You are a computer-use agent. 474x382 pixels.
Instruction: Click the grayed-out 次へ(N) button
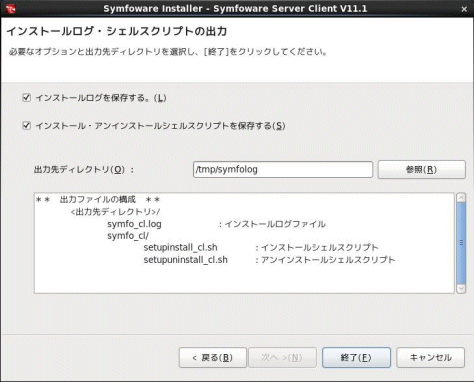[x=282, y=358]
